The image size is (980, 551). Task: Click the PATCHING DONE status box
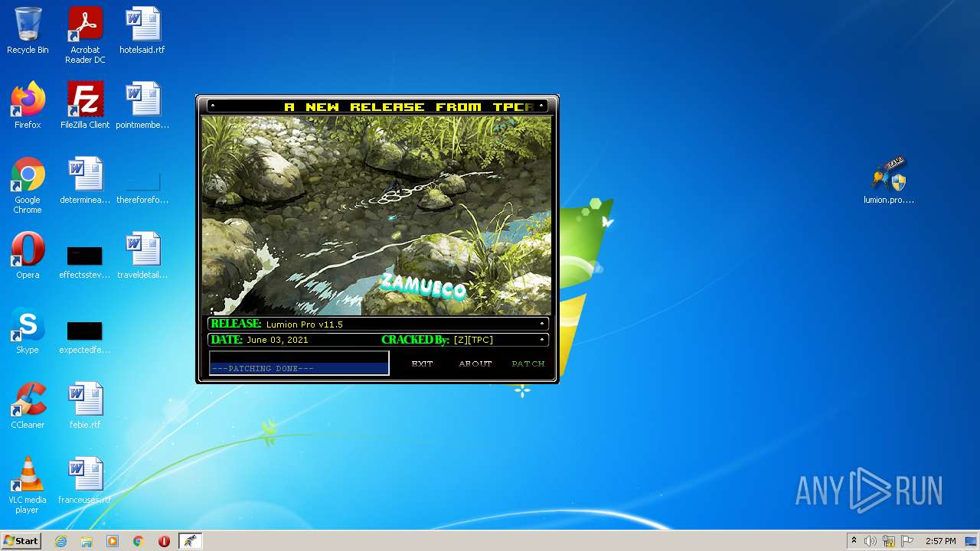(299, 364)
